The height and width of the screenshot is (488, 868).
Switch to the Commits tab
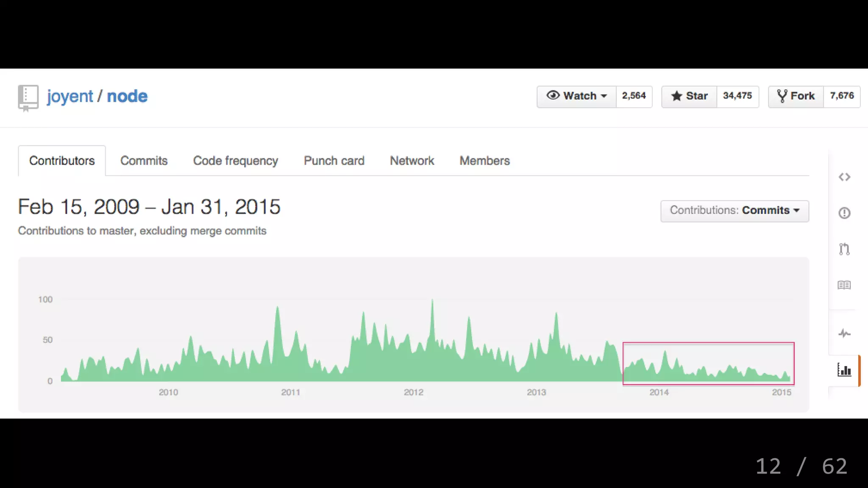[x=144, y=161]
